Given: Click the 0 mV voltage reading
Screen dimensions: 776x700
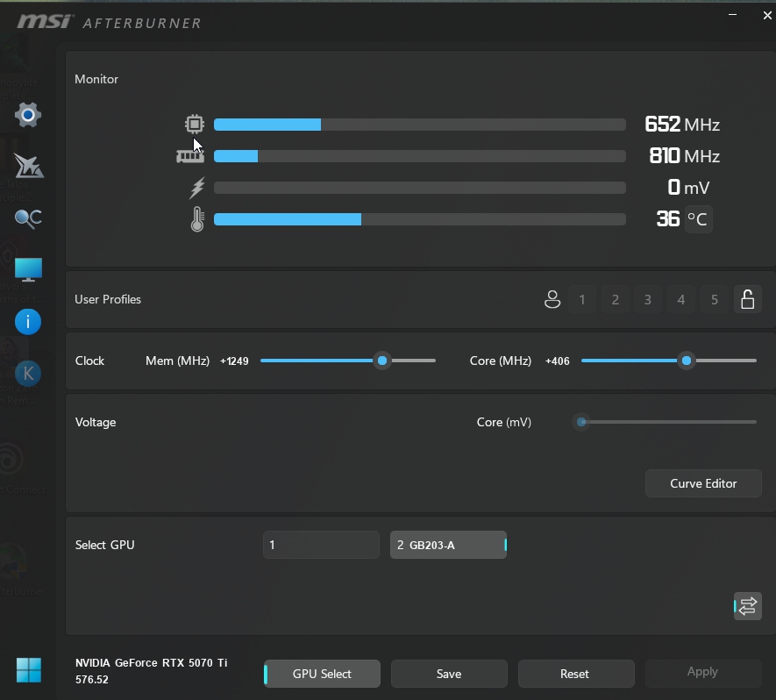Looking at the screenshot, I should [x=688, y=188].
